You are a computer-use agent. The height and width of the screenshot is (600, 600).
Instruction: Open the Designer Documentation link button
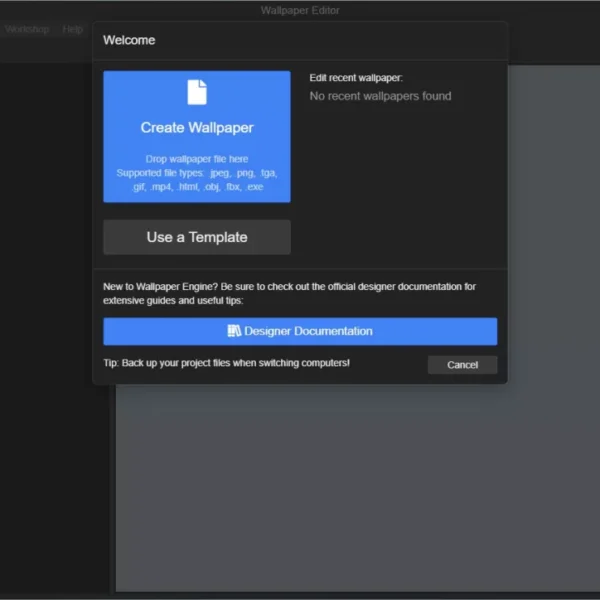(x=300, y=331)
